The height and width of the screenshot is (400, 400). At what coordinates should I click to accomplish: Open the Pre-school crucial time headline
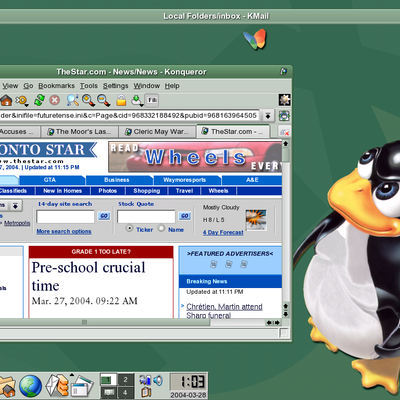point(88,276)
